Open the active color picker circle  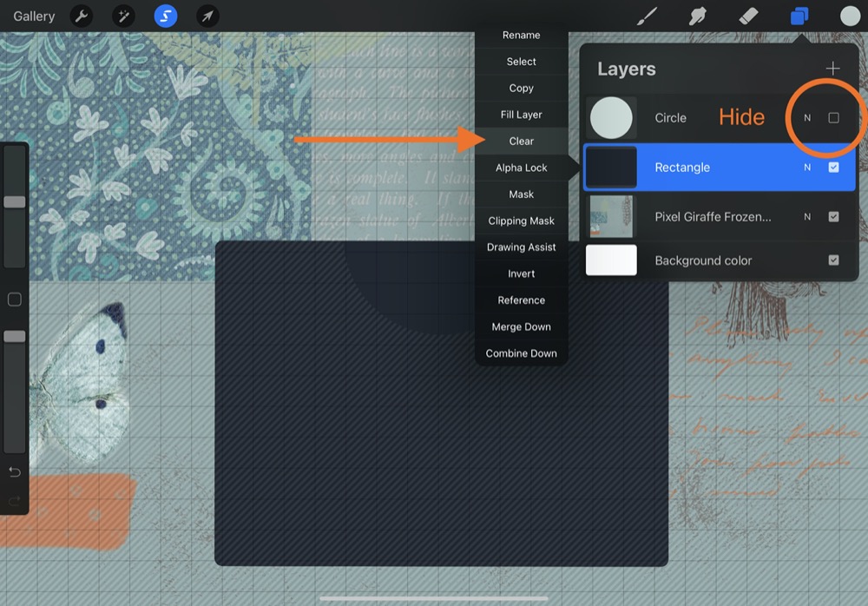[x=851, y=16]
